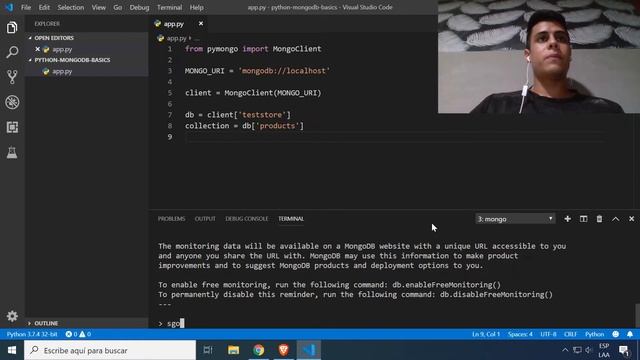
Task: Open errors and warnings count in status bar
Action: coord(78,334)
